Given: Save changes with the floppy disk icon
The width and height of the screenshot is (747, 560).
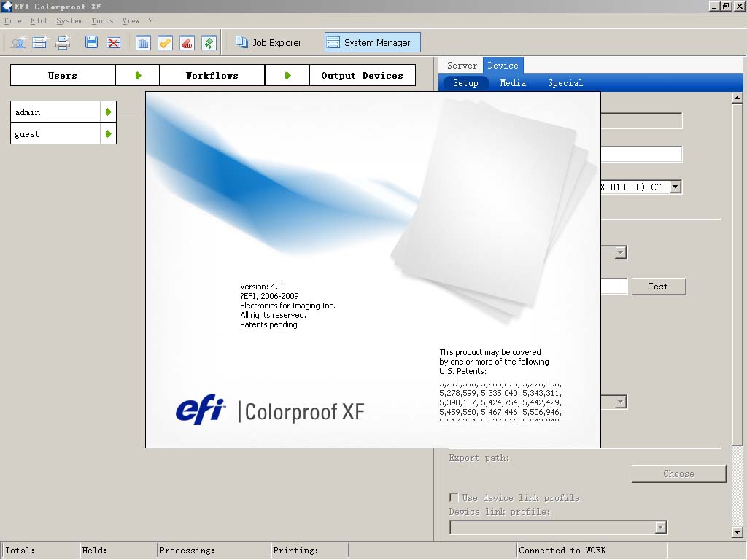Looking at the screenshot, I should point(91,43).
